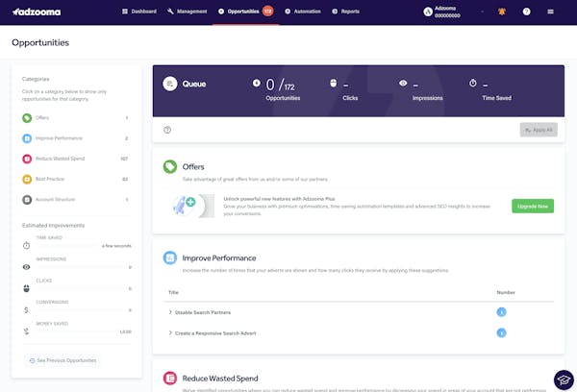The height and width of the screenshot is (392, 577).
Task: Filter by Improve Performance category
Action: coord(75,138)
